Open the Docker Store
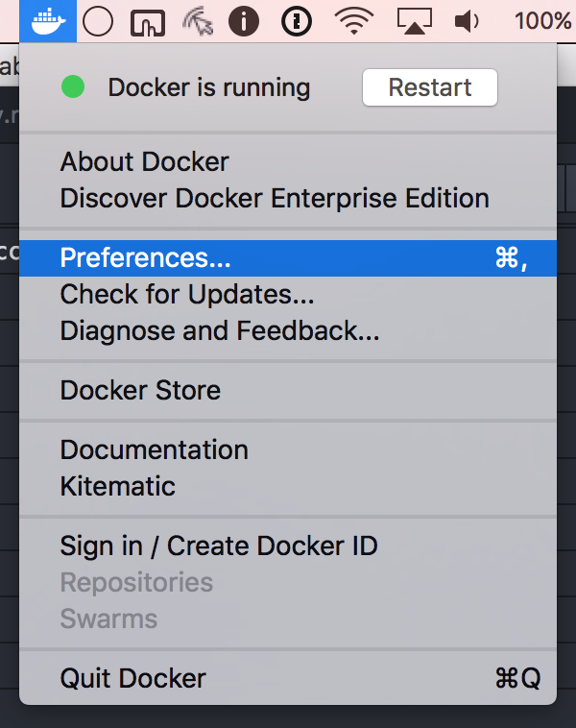The width and height of the screenshot is (576, 728). (x=140, y=390)
